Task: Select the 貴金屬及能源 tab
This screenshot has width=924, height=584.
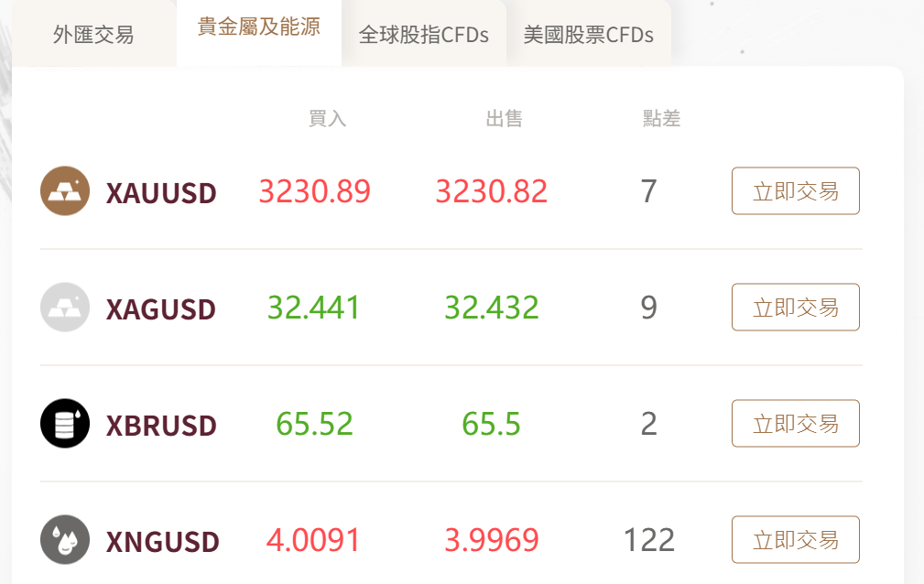Action: click(x=258, y=28)
